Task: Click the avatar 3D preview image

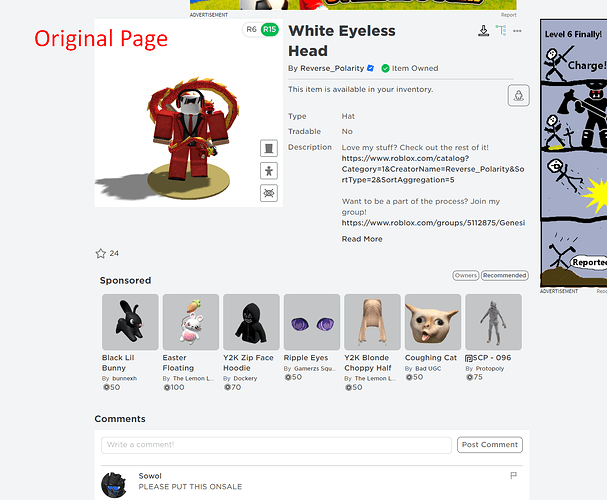Action: [x=189, y=113]
